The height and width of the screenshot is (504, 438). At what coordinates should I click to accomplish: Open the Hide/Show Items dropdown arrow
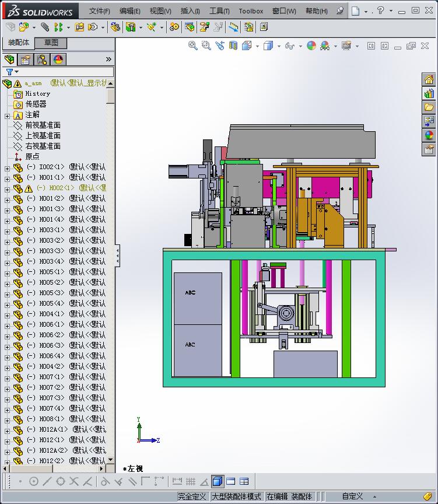coord(300,46)
